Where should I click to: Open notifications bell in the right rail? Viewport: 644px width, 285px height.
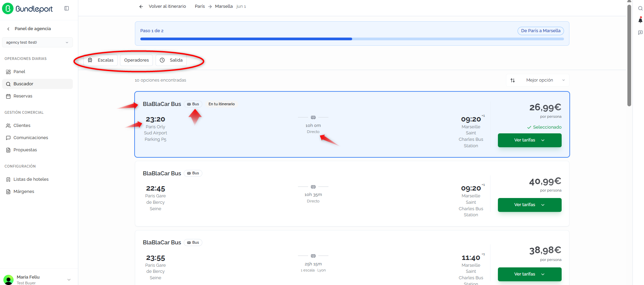640,20
